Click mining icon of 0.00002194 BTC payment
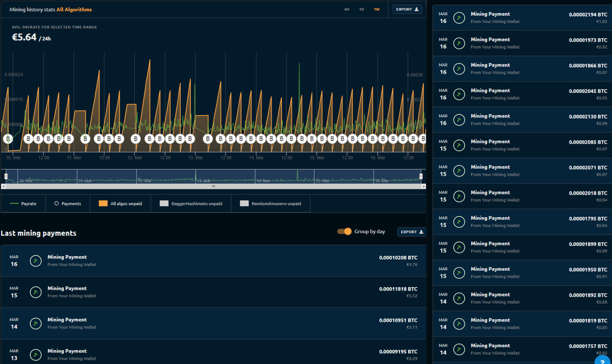Image resolution: width=612 pixels, height=364 pixels. pos(459,18)
